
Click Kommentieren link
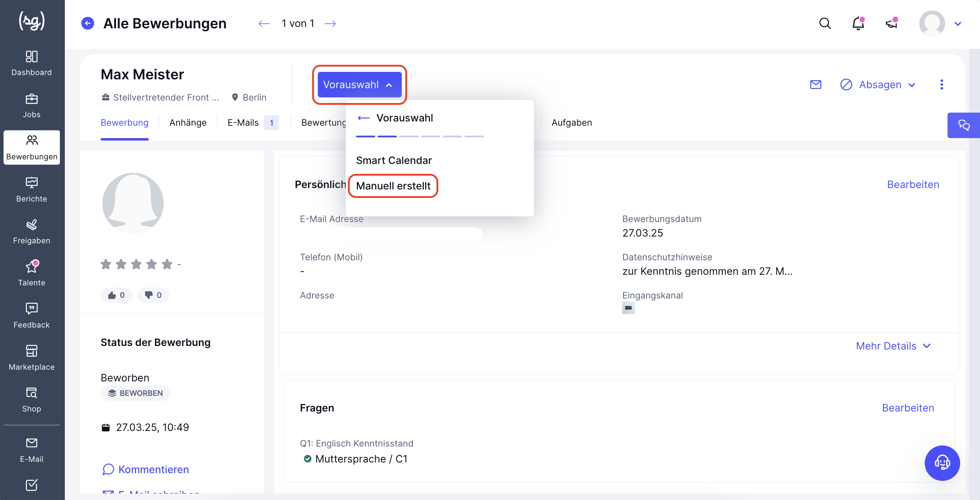click(x=146, y=470)
